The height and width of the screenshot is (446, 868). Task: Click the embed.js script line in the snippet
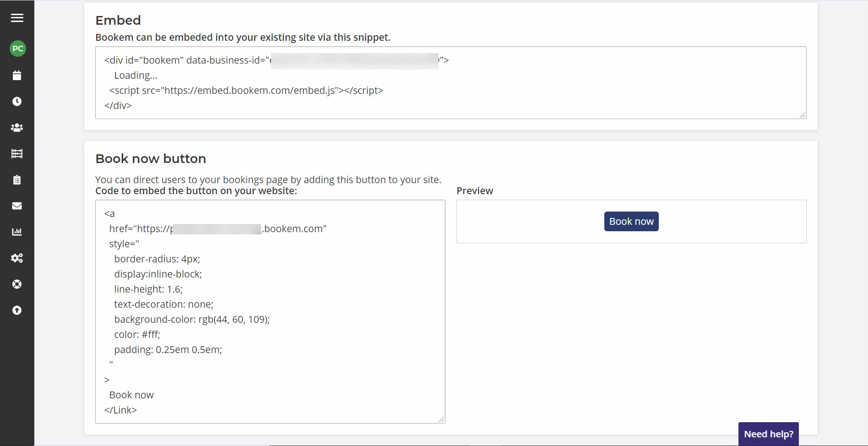point(246,91)
